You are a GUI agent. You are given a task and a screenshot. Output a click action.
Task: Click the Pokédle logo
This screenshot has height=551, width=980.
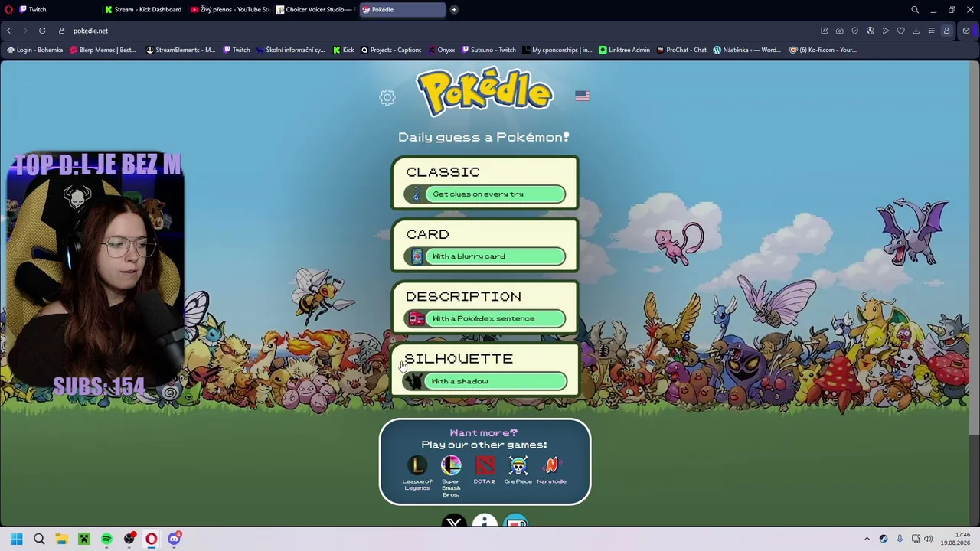484,93
